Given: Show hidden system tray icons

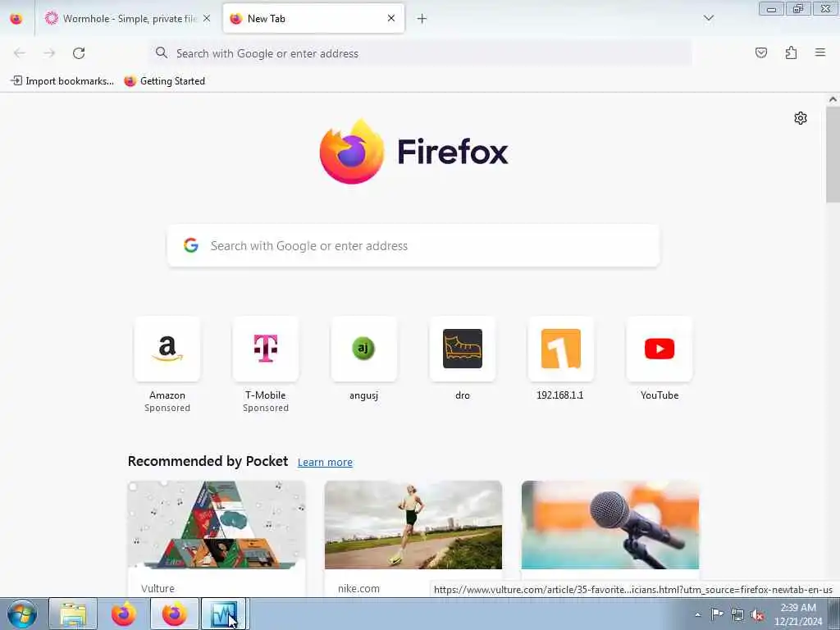Looking at the screenshot, I should pyautogui.click(x=697, y=614).
